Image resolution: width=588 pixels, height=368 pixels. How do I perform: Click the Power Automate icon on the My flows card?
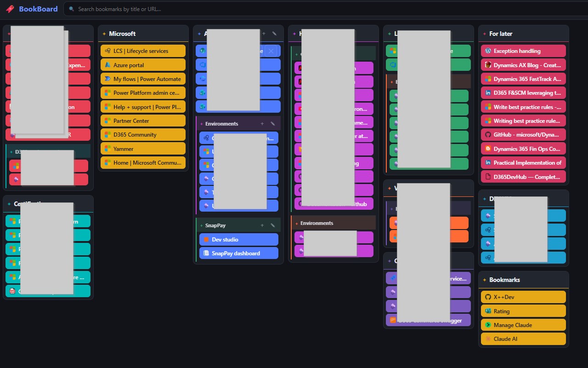(107, 79)
